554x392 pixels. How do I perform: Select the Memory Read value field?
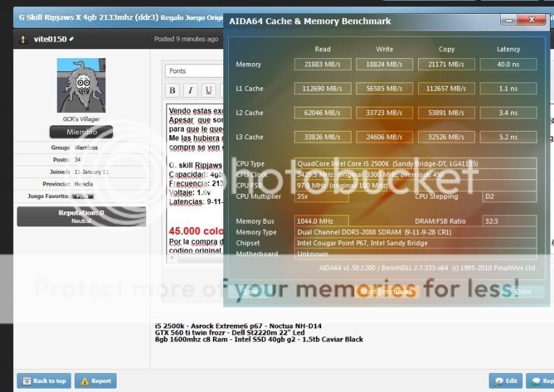[x=322, y=64]
